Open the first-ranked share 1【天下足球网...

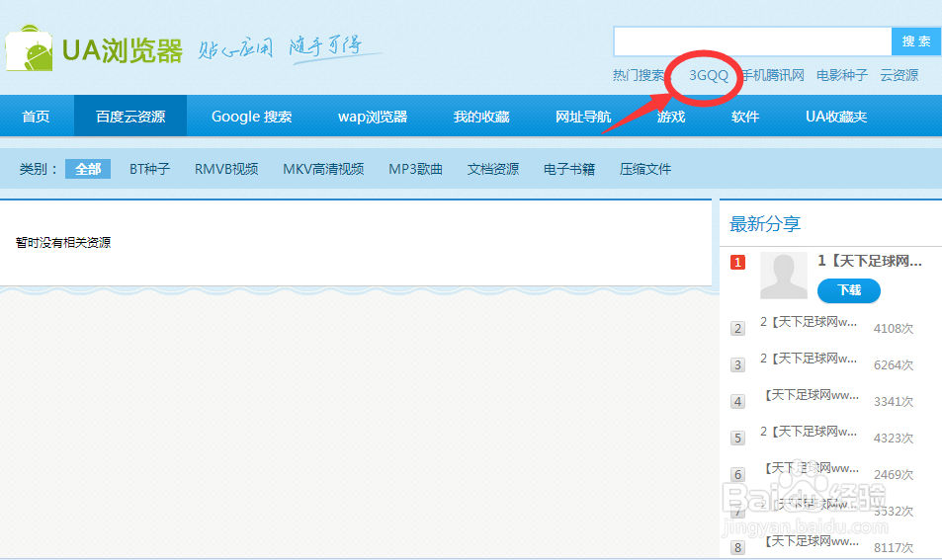point(869,261)
